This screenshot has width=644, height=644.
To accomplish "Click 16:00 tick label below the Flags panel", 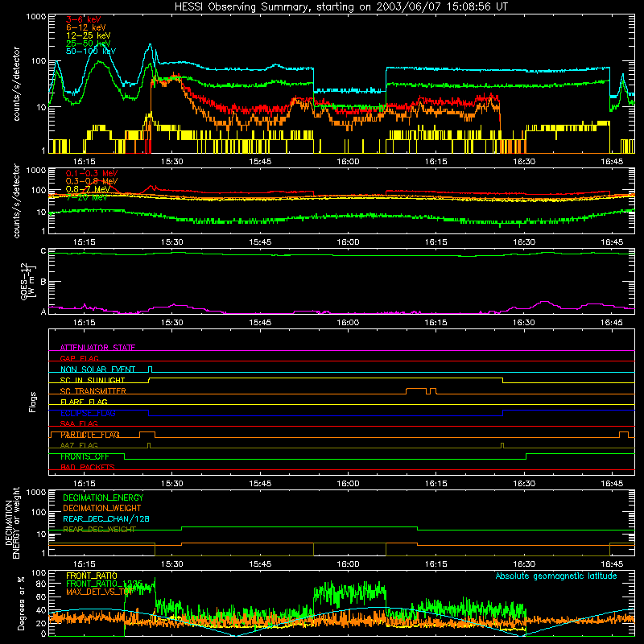I will [x=348, y=484].
